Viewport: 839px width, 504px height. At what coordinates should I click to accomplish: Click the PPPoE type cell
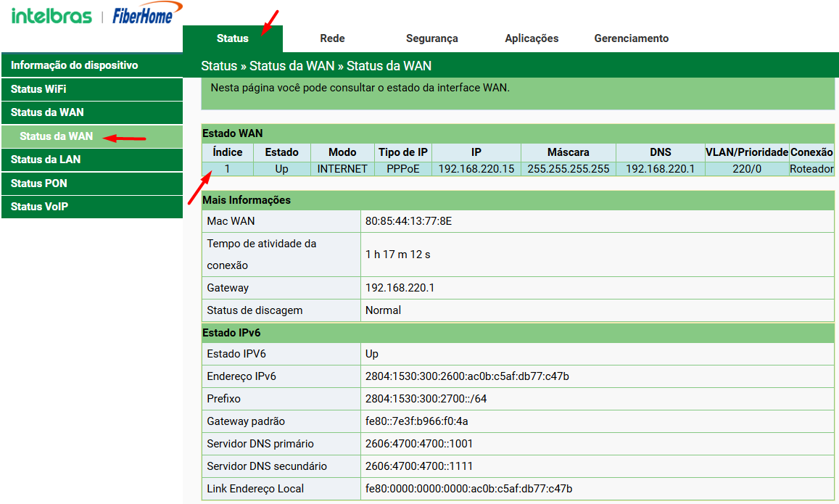(403, 169)
